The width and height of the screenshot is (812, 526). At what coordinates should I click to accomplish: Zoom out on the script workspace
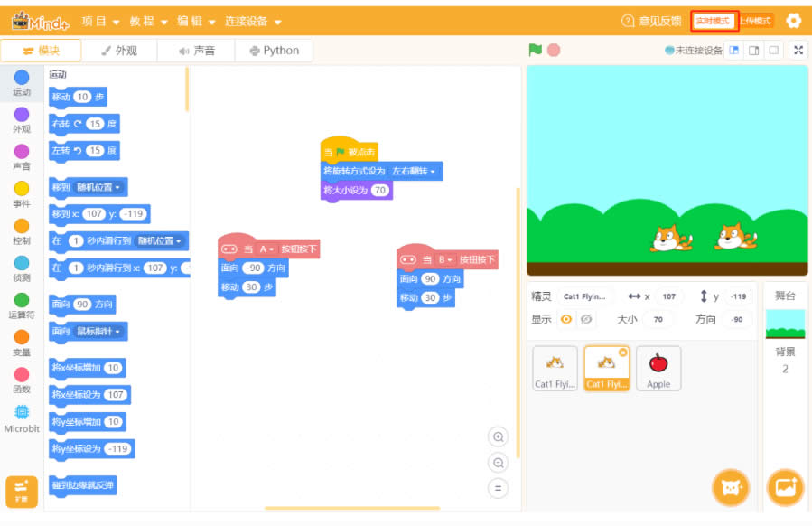[498, 463]
